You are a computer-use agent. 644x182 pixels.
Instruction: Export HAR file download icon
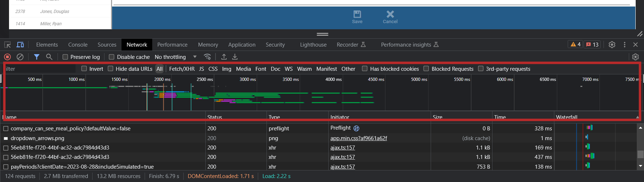[x=235, y=57]
